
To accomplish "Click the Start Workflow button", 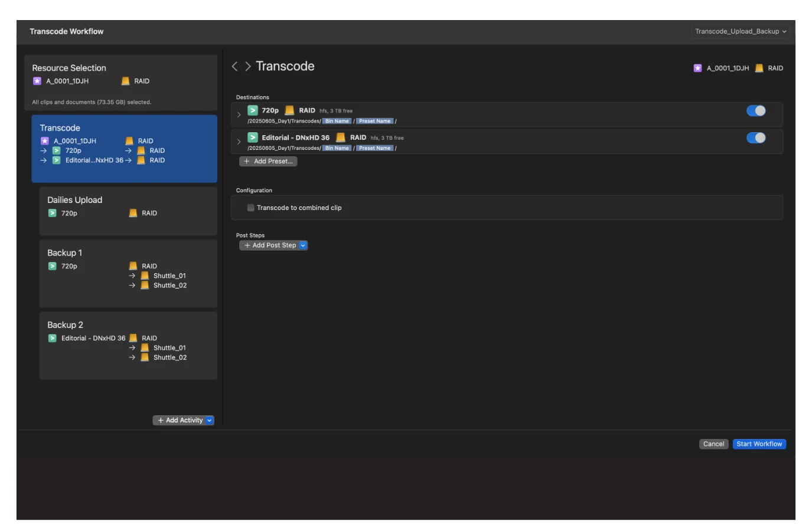I will 759,444.
